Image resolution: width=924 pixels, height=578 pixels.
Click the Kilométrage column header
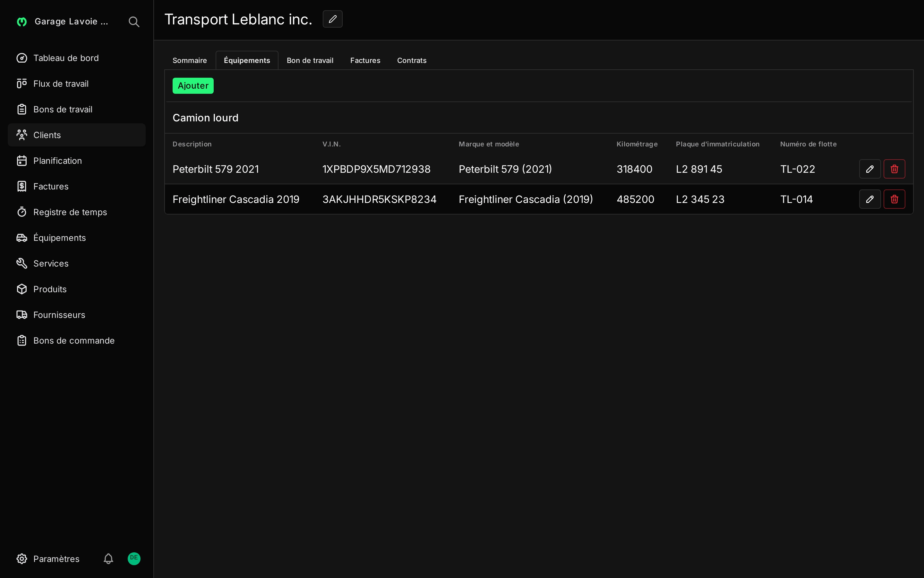point(637,144)
